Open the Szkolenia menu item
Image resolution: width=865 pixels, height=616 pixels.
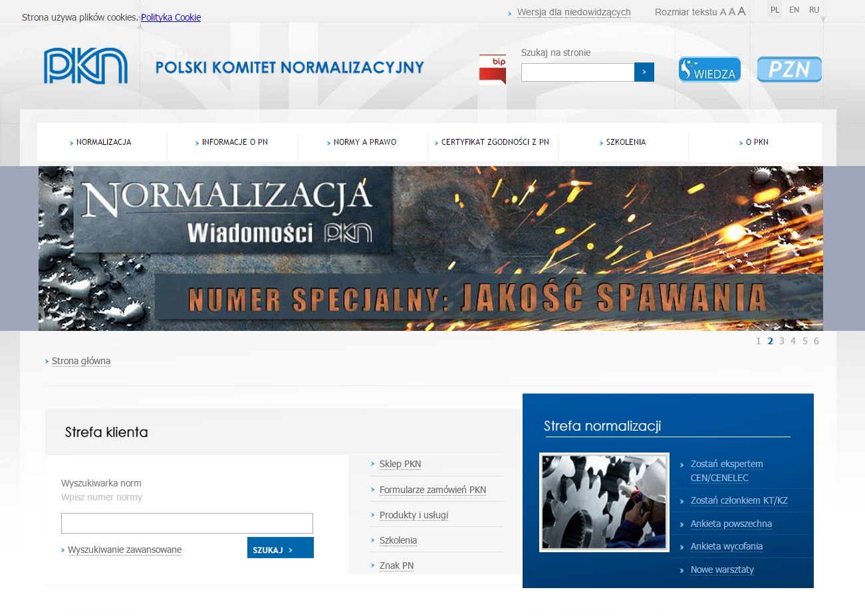tap(626, 142)
